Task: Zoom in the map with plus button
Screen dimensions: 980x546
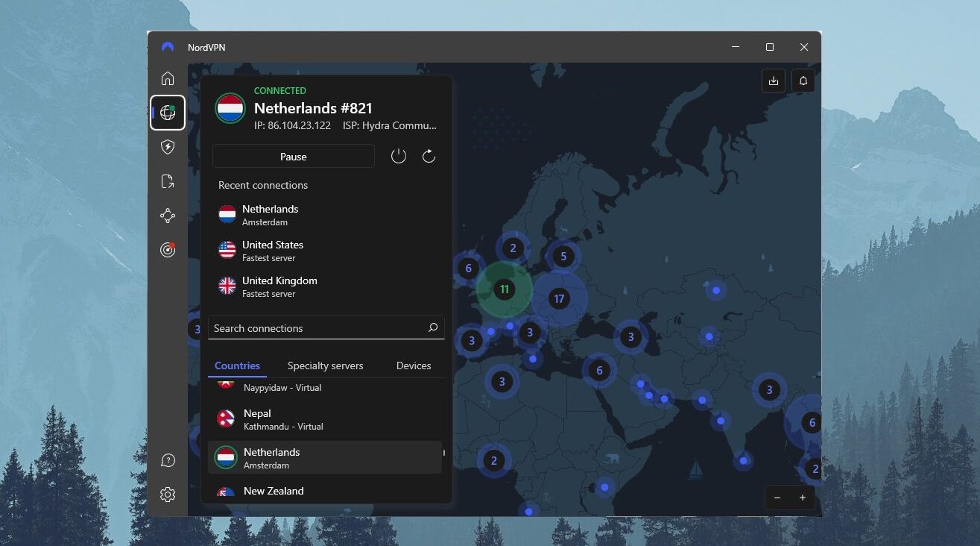Action: click(803, 498)
